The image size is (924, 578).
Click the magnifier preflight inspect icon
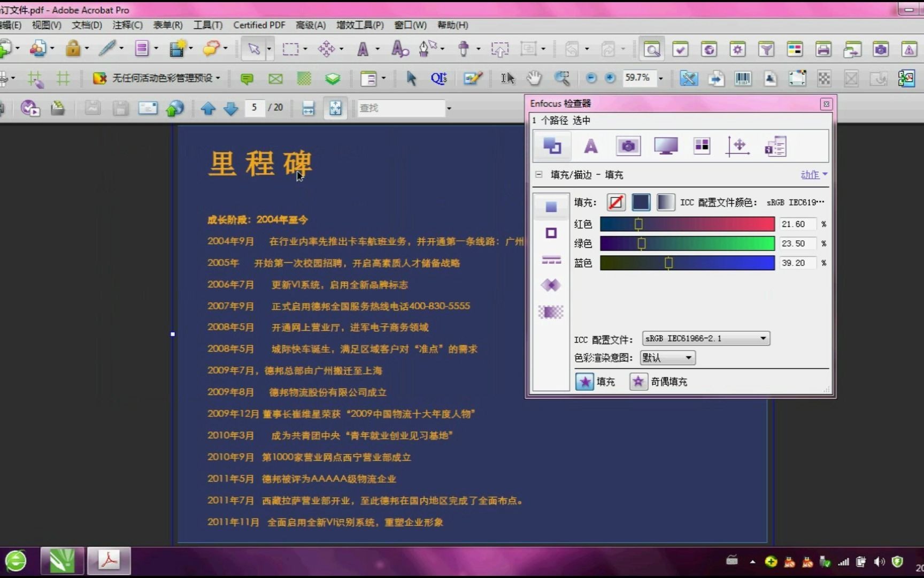pos(652,49)
